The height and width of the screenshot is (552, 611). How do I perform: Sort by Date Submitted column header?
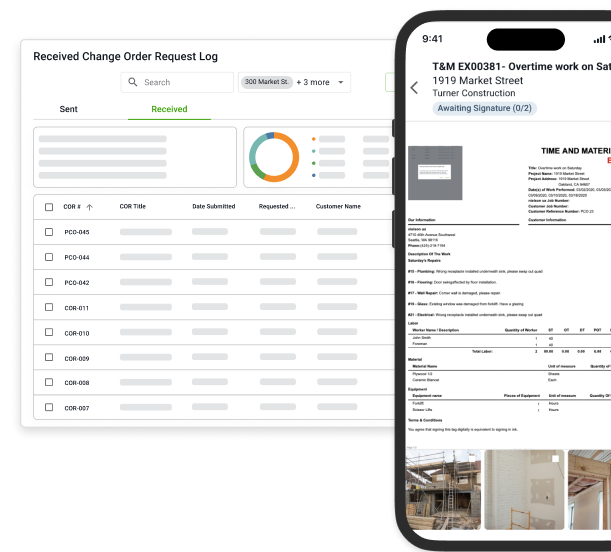click(x=213, y=207)
